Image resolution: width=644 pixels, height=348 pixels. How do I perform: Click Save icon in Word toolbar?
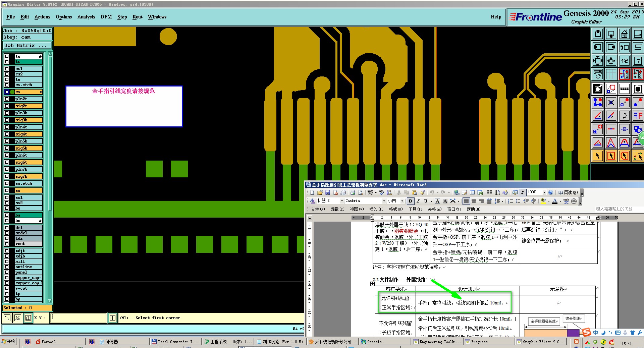(328, 192)
